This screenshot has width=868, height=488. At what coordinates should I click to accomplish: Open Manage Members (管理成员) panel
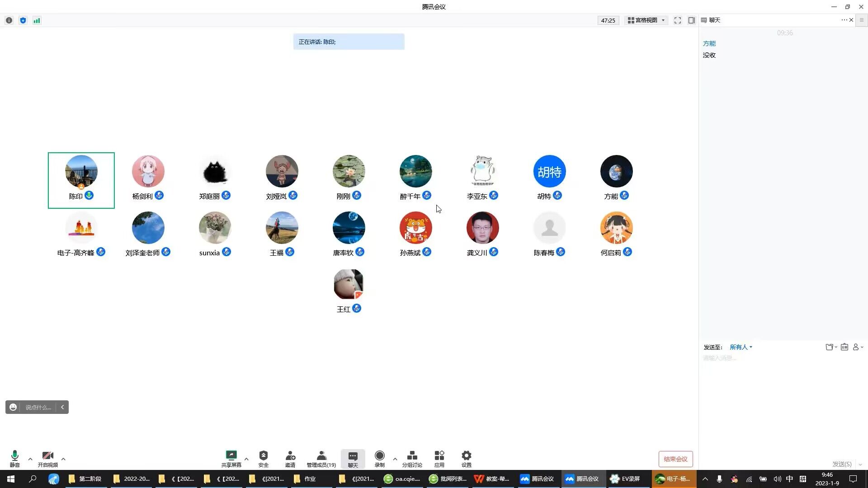pos(321,455)
